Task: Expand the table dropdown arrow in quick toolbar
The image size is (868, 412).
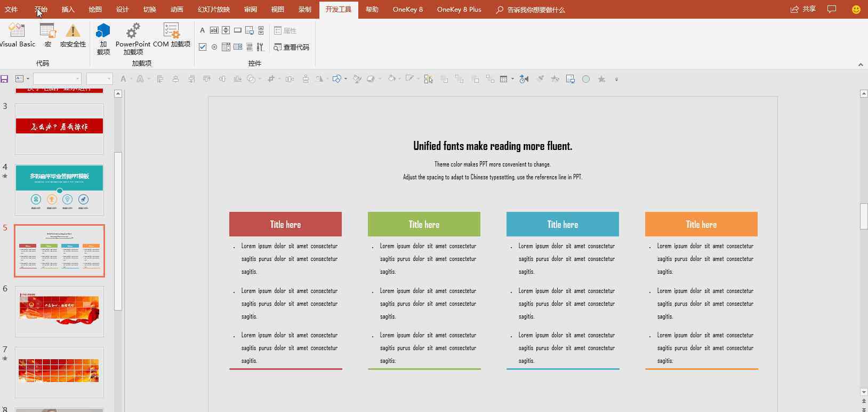Action: point(512,79)
